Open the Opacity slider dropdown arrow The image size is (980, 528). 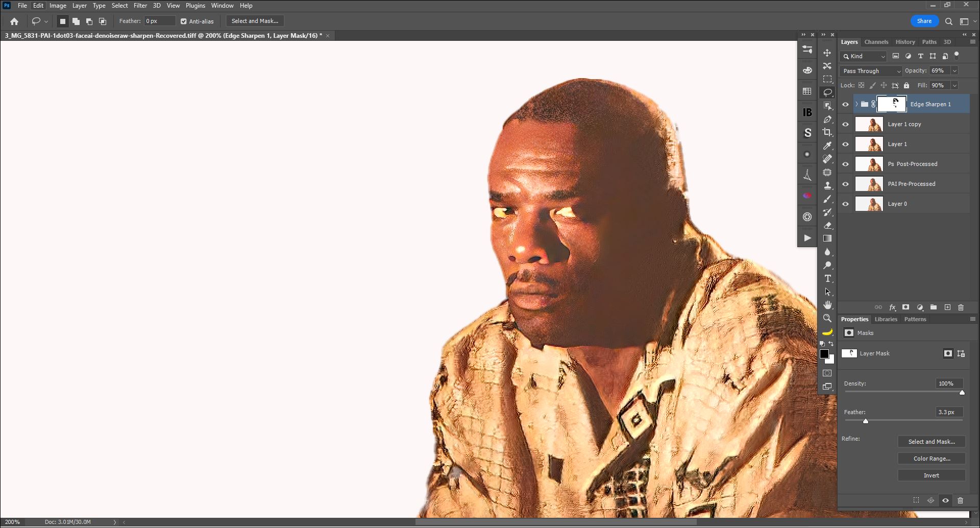(x=954, y=71)
